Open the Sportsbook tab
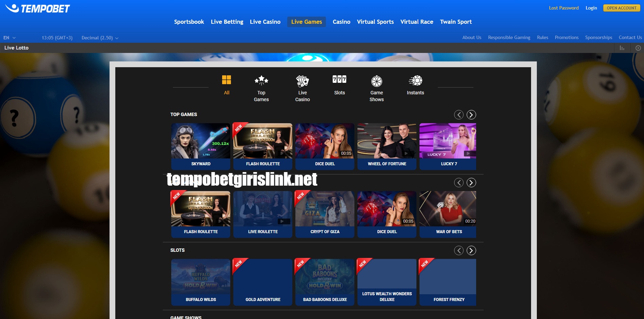 (189, 22)
